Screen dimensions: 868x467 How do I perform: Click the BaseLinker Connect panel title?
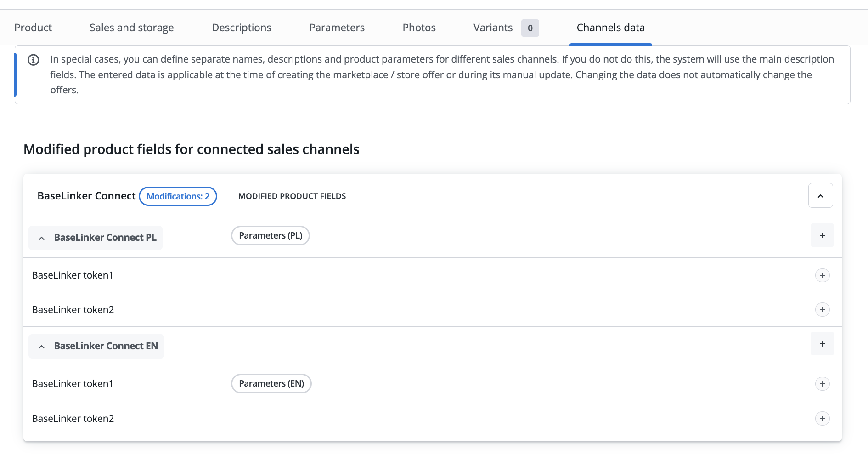click(x=86, y=196)
